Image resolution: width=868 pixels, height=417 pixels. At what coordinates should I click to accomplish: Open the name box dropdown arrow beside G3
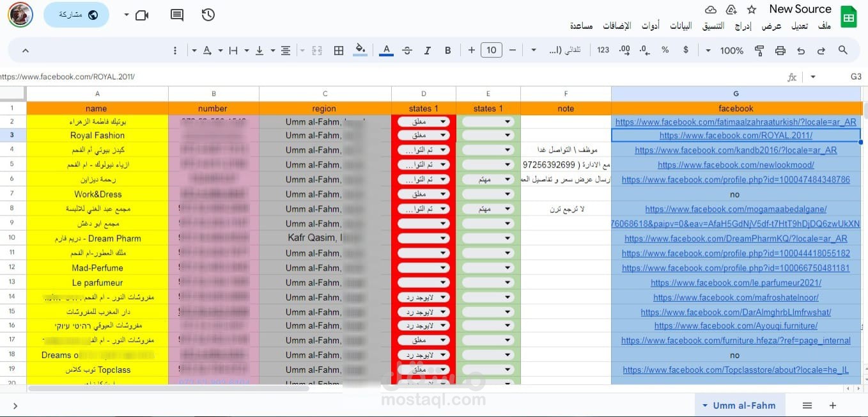(813, 77)
